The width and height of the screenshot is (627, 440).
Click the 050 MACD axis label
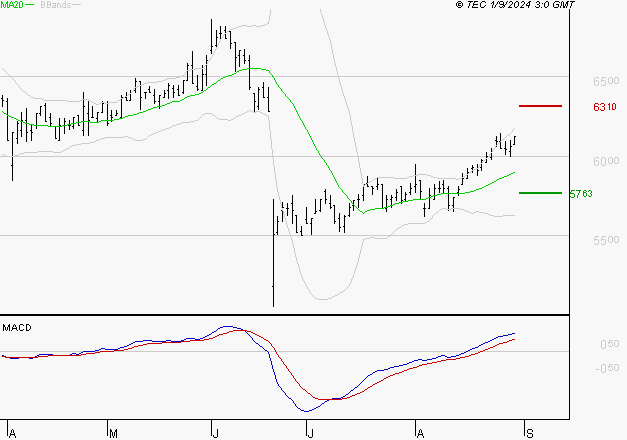(609, 344)
